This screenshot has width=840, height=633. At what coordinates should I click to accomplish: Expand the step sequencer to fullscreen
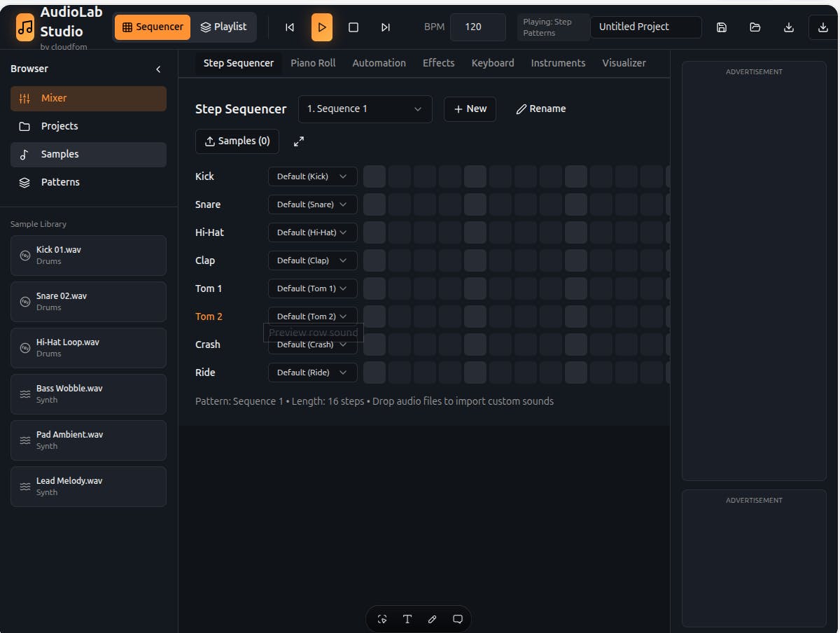[x=299, y=141]
